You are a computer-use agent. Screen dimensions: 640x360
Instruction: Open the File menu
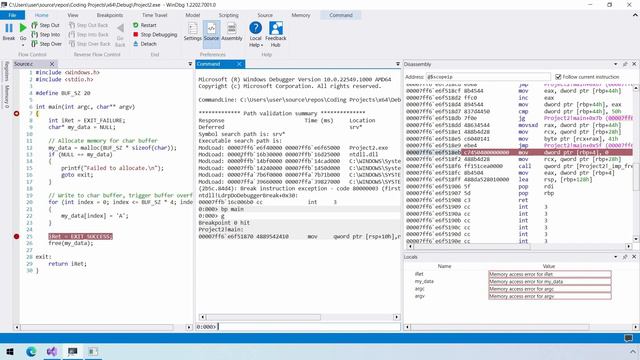tap(12, 15)
